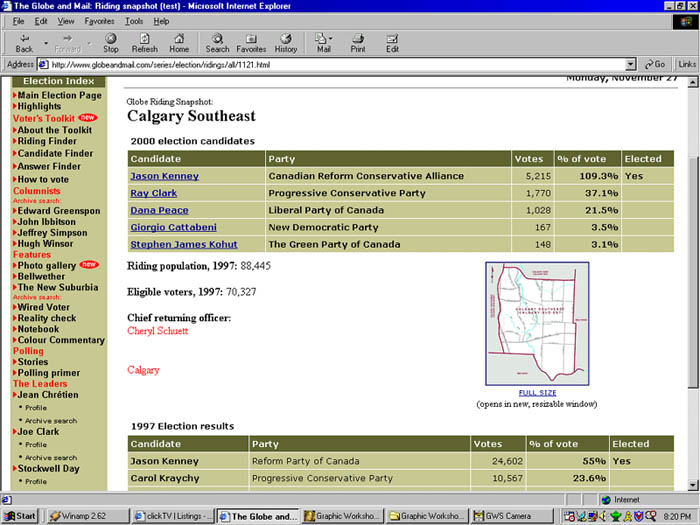The height and width of the screenshot is (525, 700).
Task: Open the Candidate Finder sidebar link
Action: tap(55, 153)
